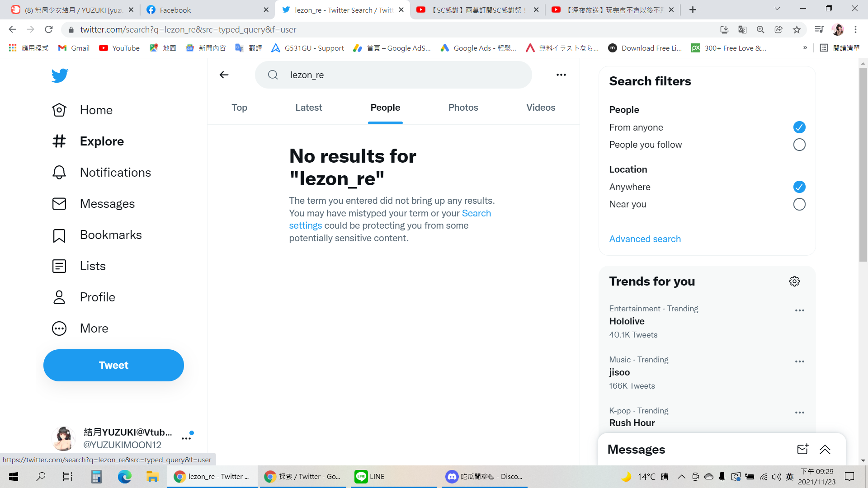Click the lezon_re search input field
Screen dimensions: 868x488
393,75
